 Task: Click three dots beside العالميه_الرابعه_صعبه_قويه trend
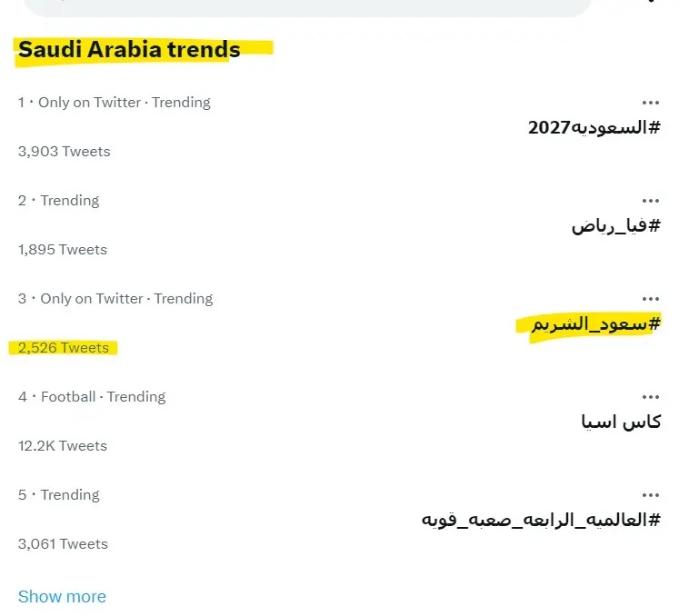click(x=650, y=495)
